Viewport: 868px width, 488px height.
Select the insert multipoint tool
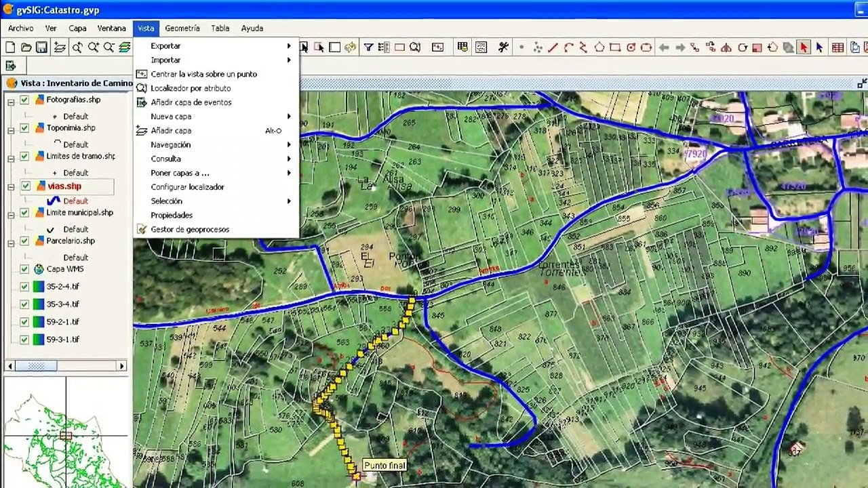[538, 47]
